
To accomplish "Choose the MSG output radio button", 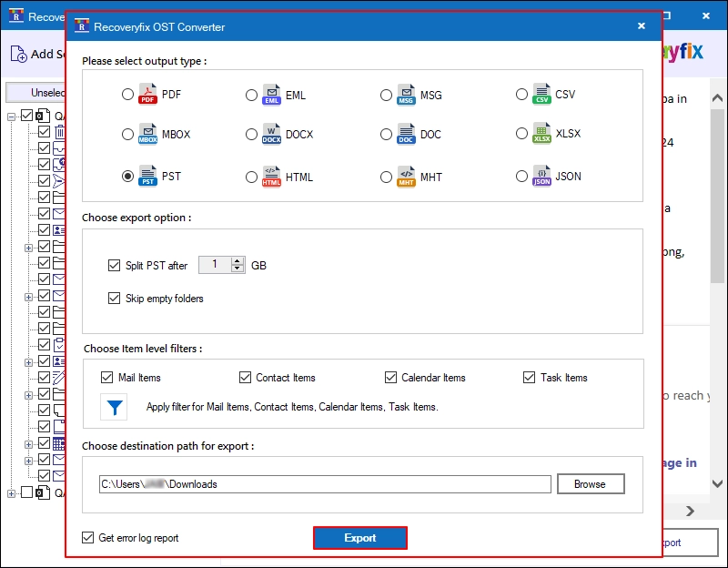I will (386, 95).
